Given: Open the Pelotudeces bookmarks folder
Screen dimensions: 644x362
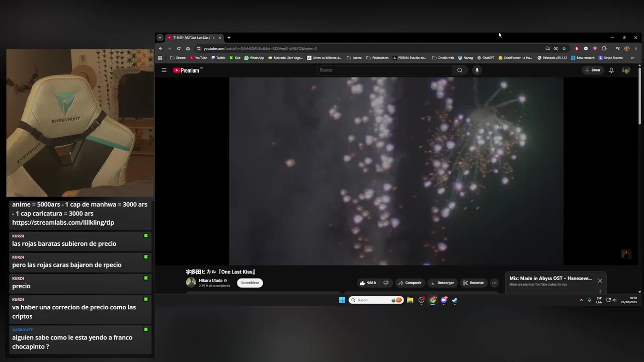Looking at the screenshot, I should pos(377,58).
